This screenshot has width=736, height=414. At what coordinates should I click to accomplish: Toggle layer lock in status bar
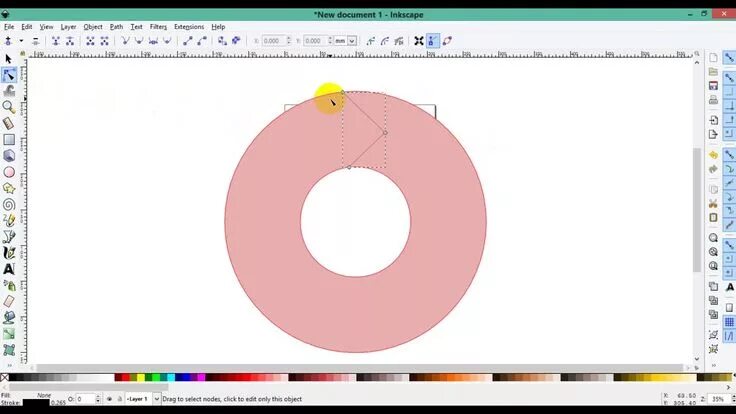[x=120, y=399]
